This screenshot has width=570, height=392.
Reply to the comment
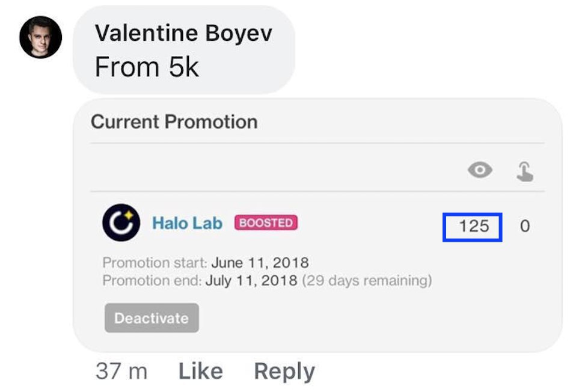[x=284, y=371]
